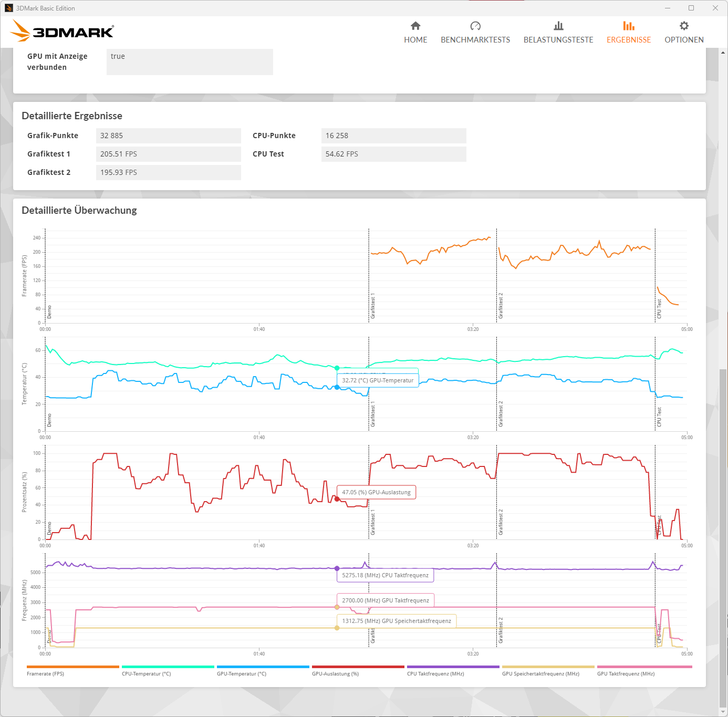Image resolution: width=728 pixels, height=717 pixels.
Task: Click the GPU Taktfrequenz 2700.00 tooltip
Action: click(x=386, y=600)
